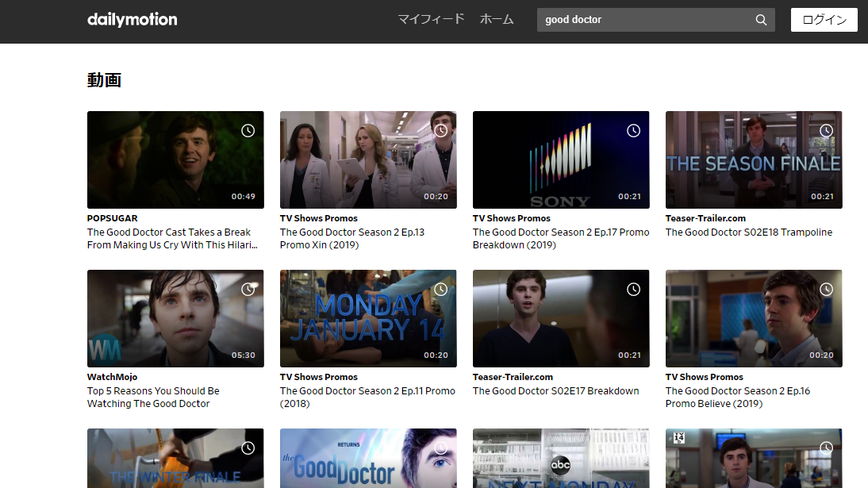Open TV Shows Promos channel above Ep.16 title

[x=704, y=377]
